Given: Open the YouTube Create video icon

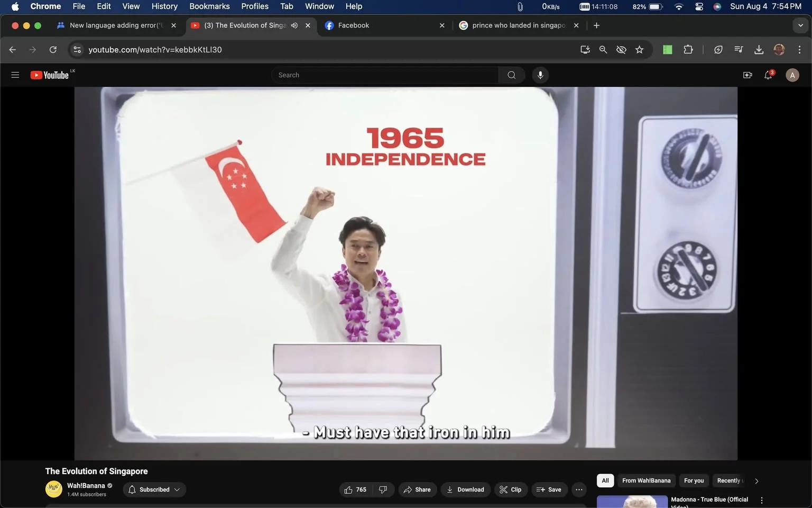Looking at the screenshot, I should 748,75.
